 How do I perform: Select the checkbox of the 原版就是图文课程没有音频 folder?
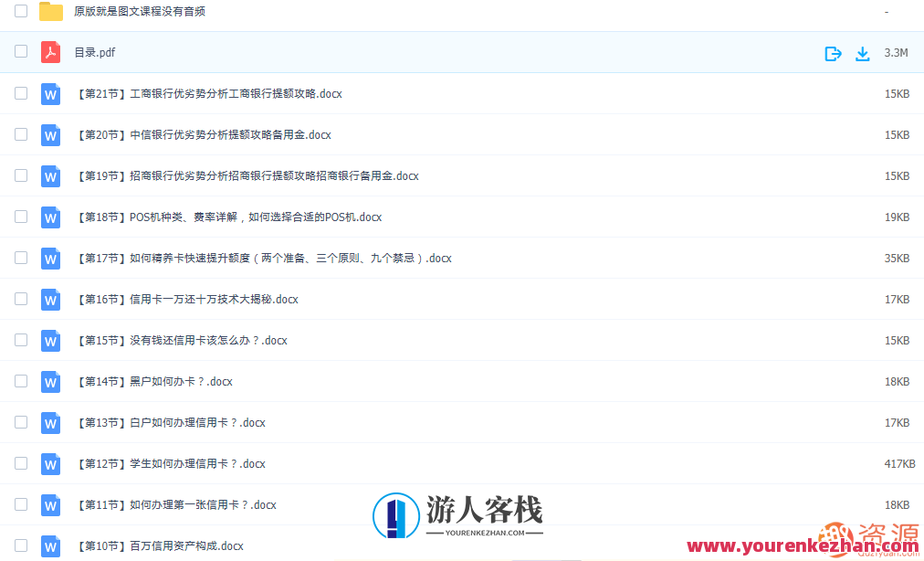point(20,11)
